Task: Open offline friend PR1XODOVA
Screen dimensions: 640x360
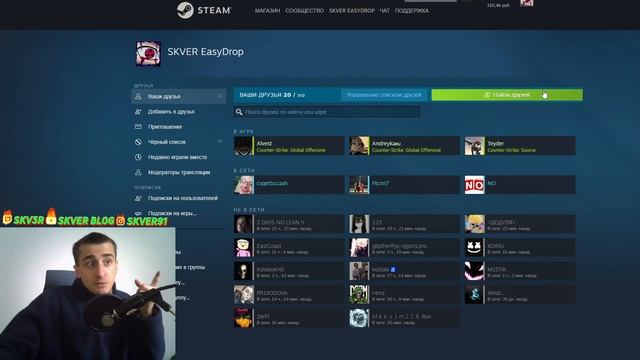Action: click(289, 295)
